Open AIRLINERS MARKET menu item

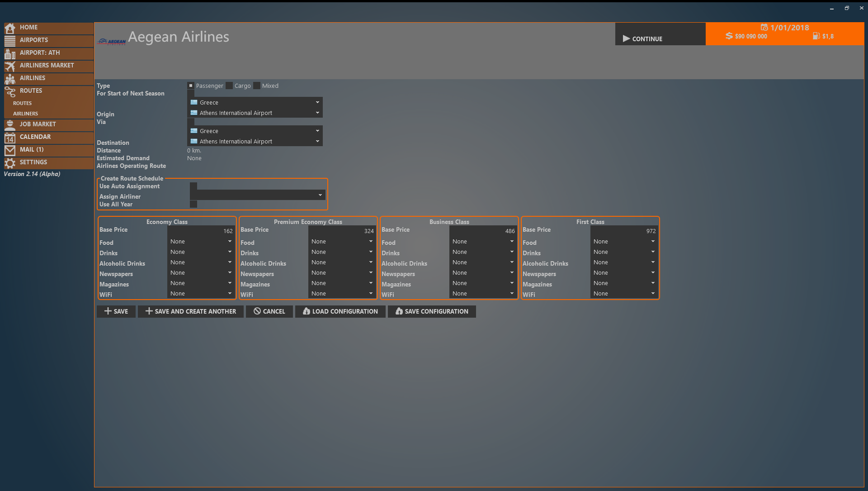pyautogui.click(x=49, y=66)
